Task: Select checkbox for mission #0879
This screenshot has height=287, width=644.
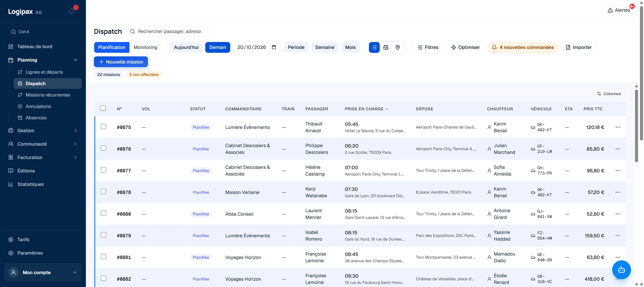Action: point(103,235)
